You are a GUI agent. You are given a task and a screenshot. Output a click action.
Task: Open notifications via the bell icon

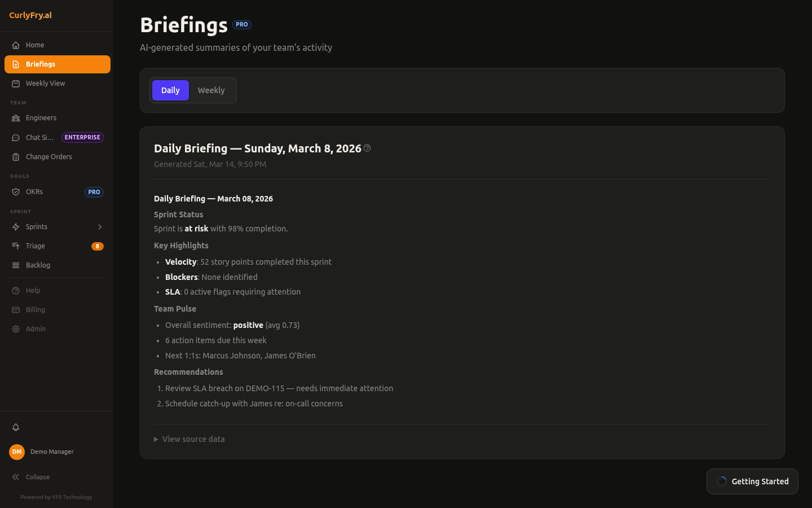[x=16, y=427]
